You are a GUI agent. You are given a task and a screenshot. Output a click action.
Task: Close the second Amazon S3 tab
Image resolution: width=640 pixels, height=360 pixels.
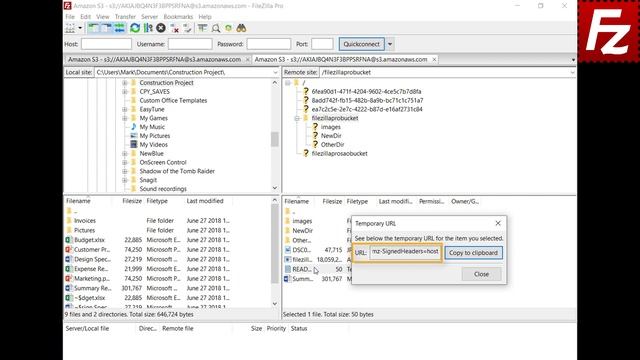pos(434,60)
